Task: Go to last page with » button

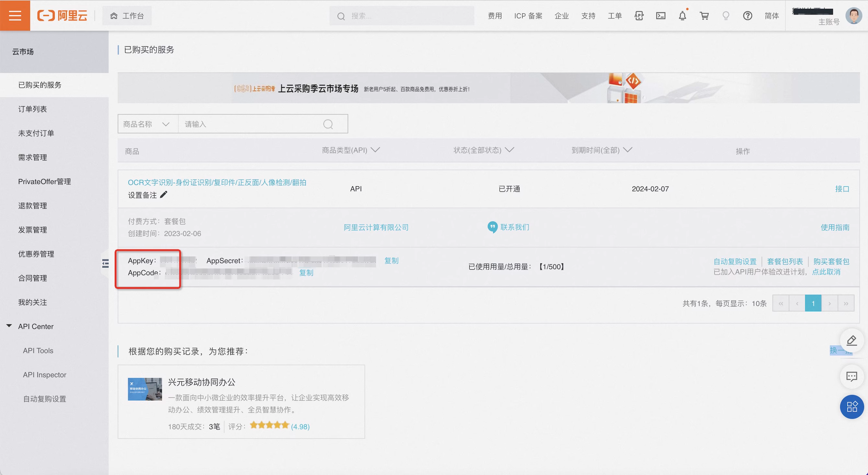Action: coord(846,303)
